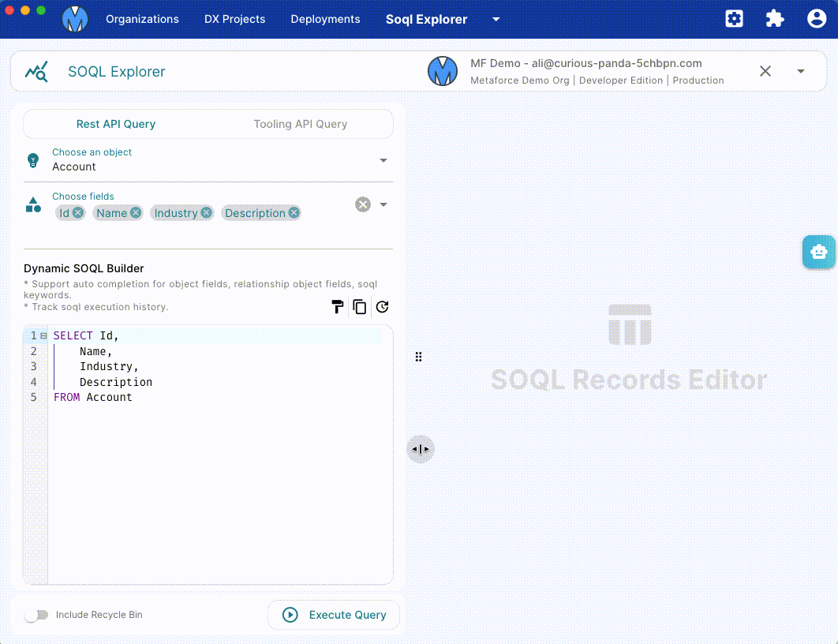Click the SOQL Explorer page title
This screenshot has width=838, height=644.
click(x=117, y=72)
